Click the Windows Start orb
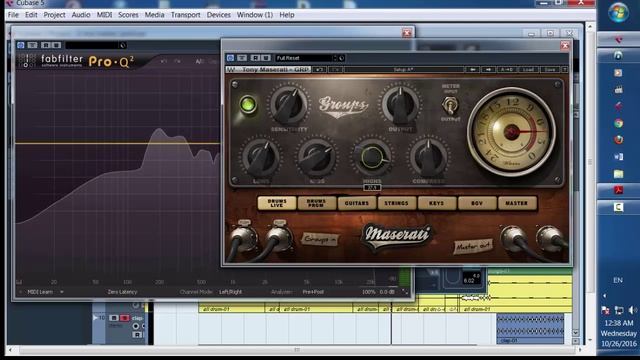Image resolution: width=640 pixels, height=360 pixels. pyautogui.click(x=618, y=12)
